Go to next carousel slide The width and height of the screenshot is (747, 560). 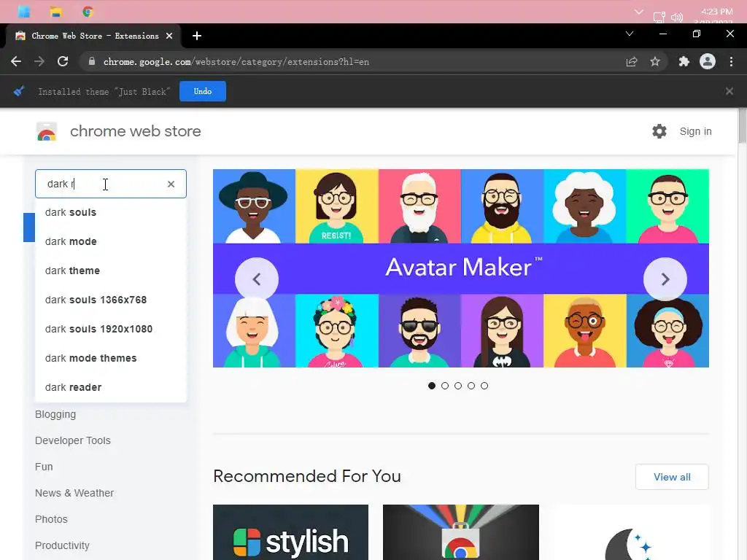(x=665, y=279)
